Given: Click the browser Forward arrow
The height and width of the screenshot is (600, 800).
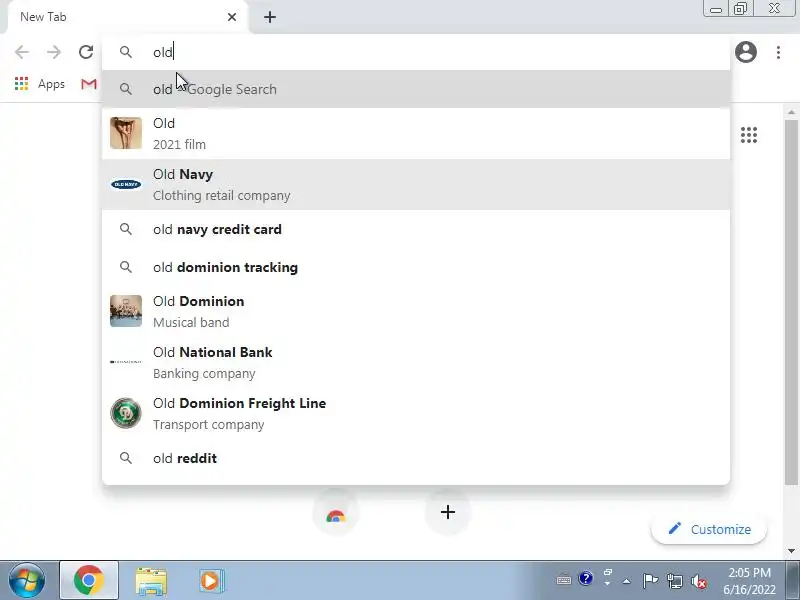Looking at the screenshot, I should pos(54,52).
